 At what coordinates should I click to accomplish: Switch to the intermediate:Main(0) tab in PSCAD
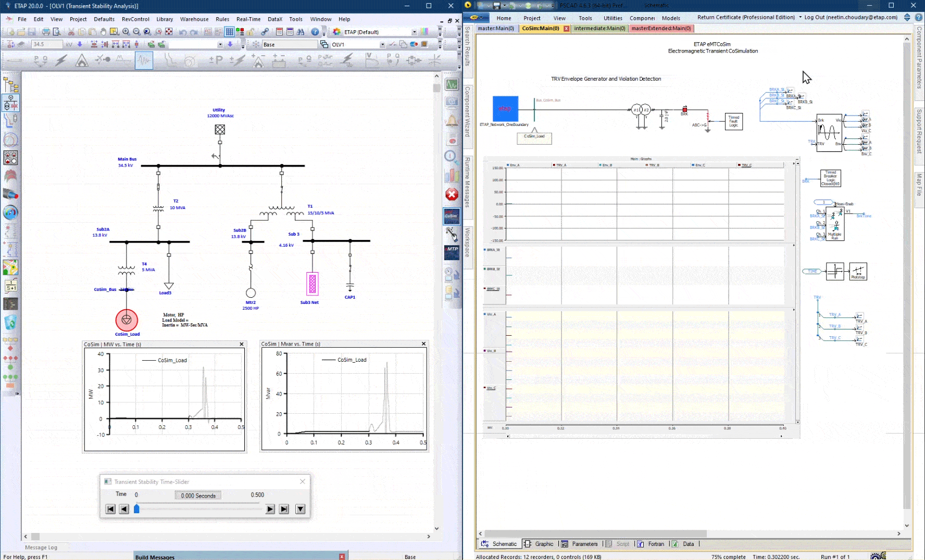(599, 29)
